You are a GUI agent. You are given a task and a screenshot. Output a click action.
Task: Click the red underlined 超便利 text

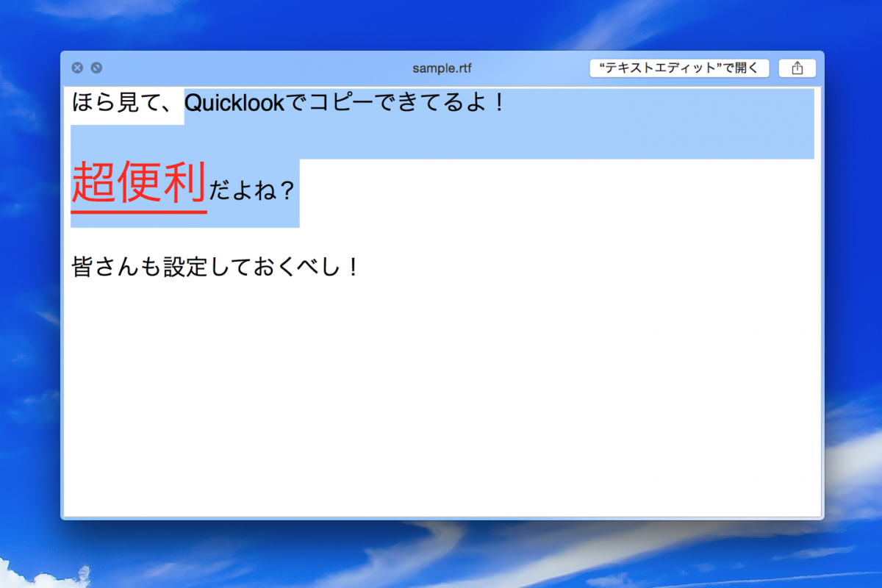(139, 183)
